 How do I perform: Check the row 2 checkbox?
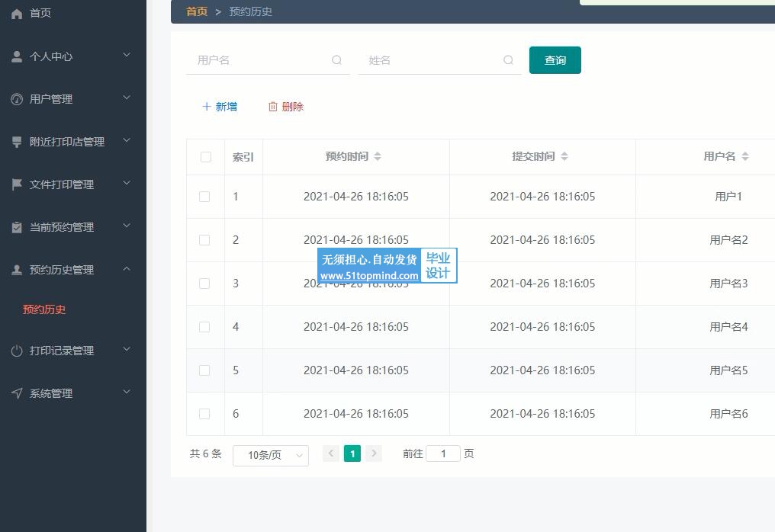pos(204,240)
